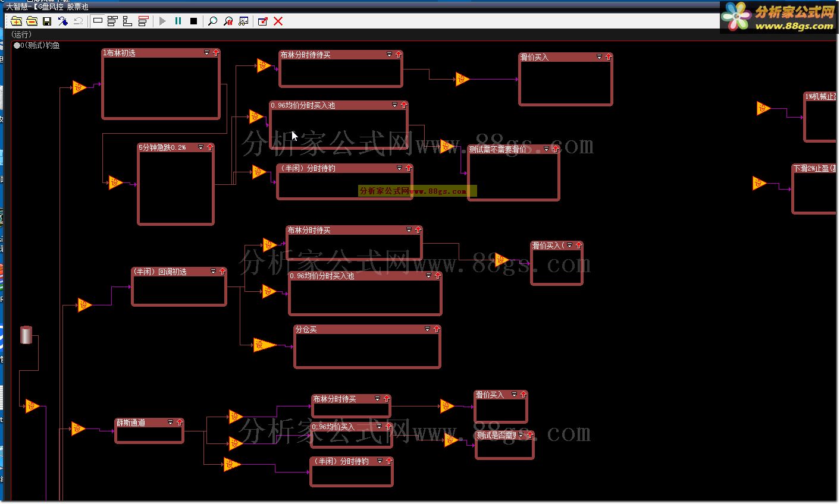
Task: Open dropdown arrow on 测试是否需 node
Action: [521, 435]
